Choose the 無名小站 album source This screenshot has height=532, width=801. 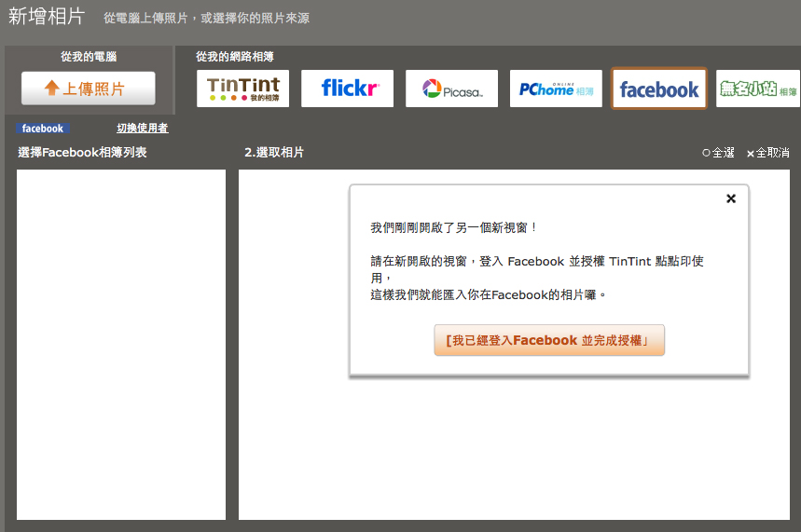[x=758, y=89]
